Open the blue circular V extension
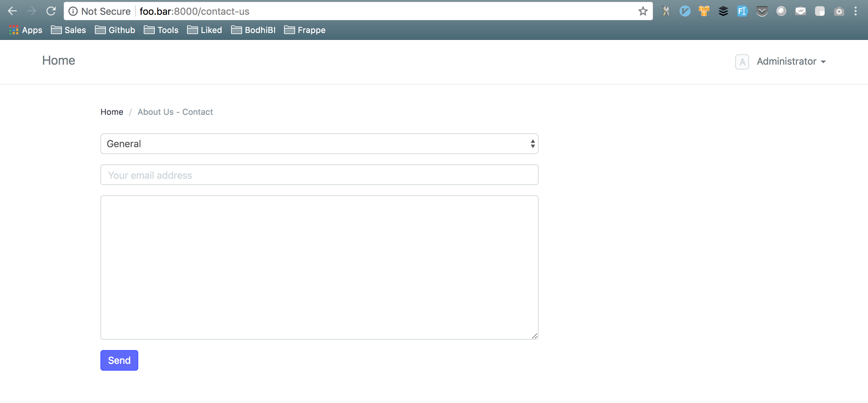The image size is (868, 403). pos(685,11)
